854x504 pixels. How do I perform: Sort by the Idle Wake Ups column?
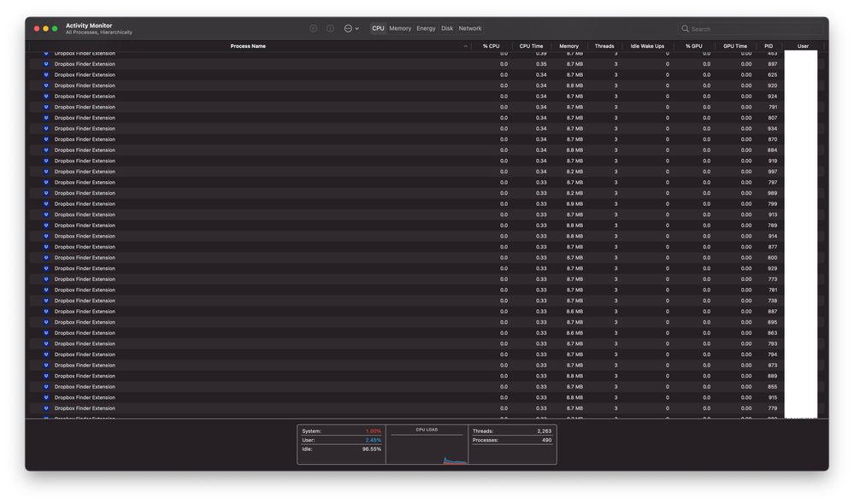[x=647, y=46]
